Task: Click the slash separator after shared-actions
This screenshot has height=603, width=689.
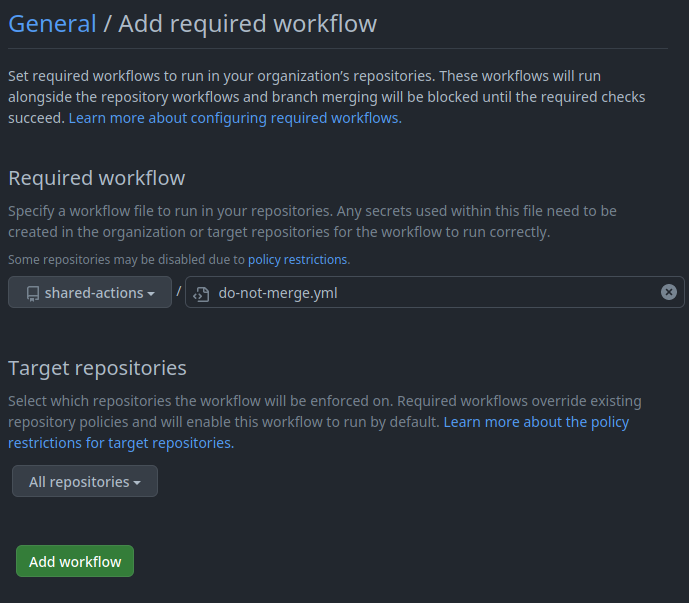Action: 178,291
